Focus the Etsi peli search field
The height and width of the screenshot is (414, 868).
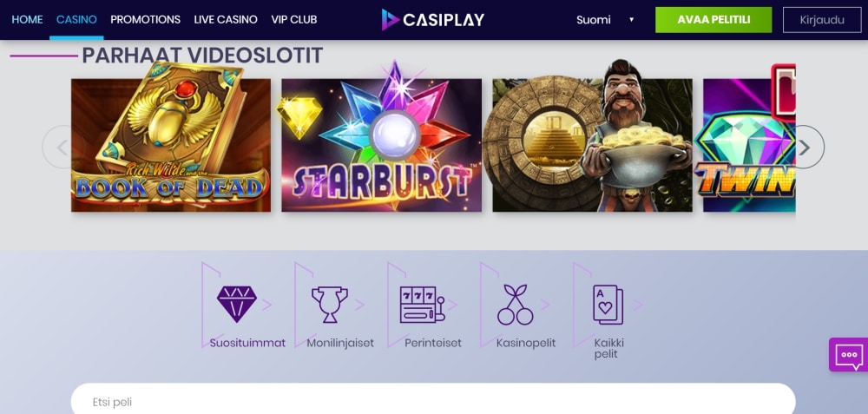pos(433,399)
